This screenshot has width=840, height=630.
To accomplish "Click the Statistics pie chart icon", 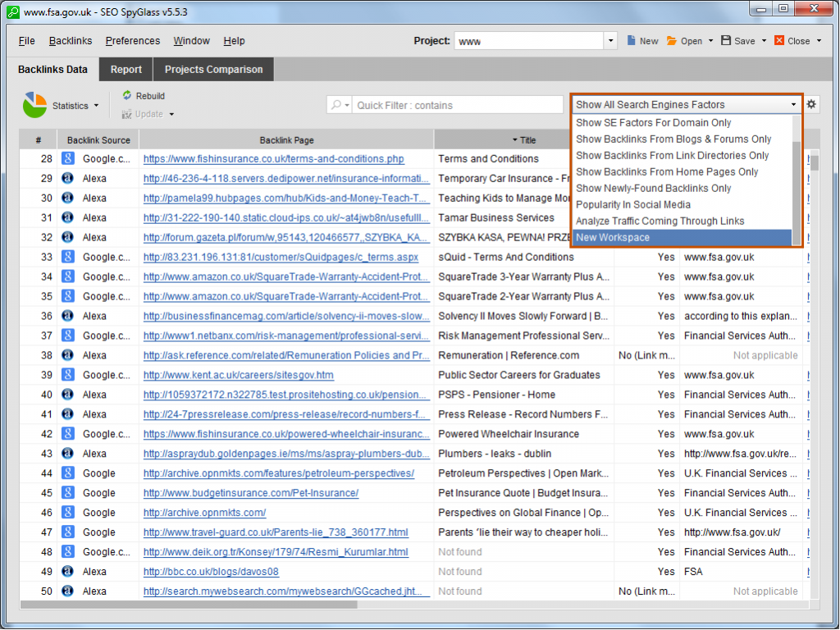I will pos(34,105).
